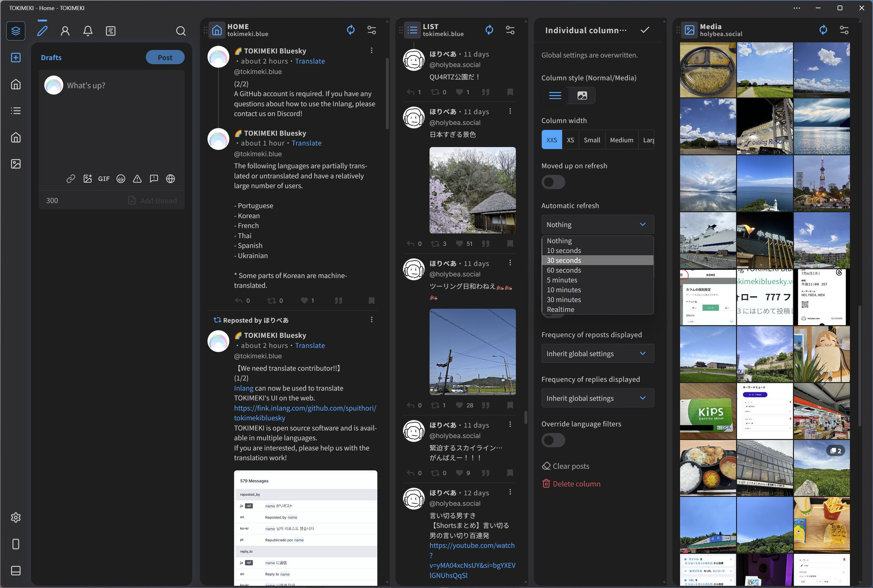
Task: Confirm individual column settings checkmark
Action: point(645,30)
